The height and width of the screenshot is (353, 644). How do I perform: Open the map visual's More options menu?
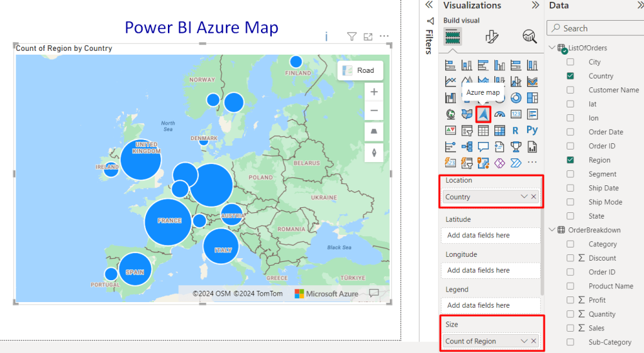384,37
